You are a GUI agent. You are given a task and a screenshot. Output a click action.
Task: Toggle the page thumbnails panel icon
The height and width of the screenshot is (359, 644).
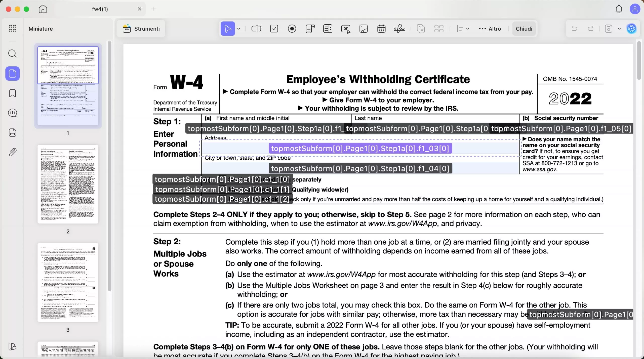(12, 73)
